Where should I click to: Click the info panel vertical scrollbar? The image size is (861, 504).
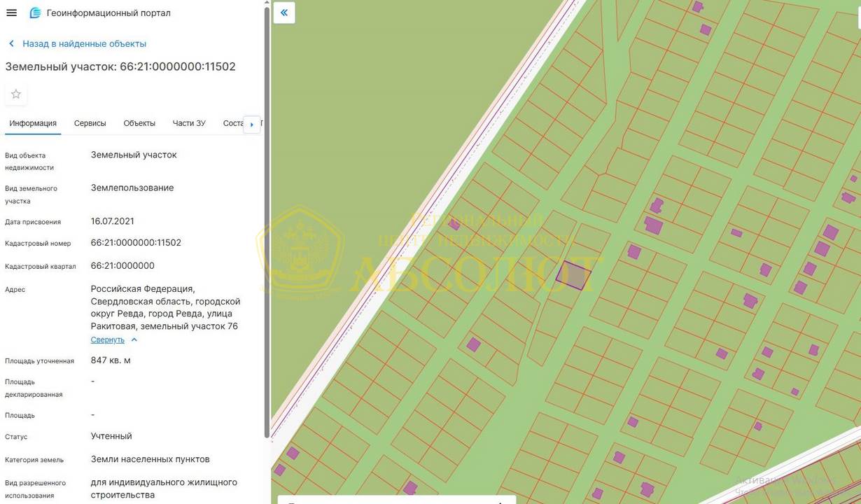[267, 210]
